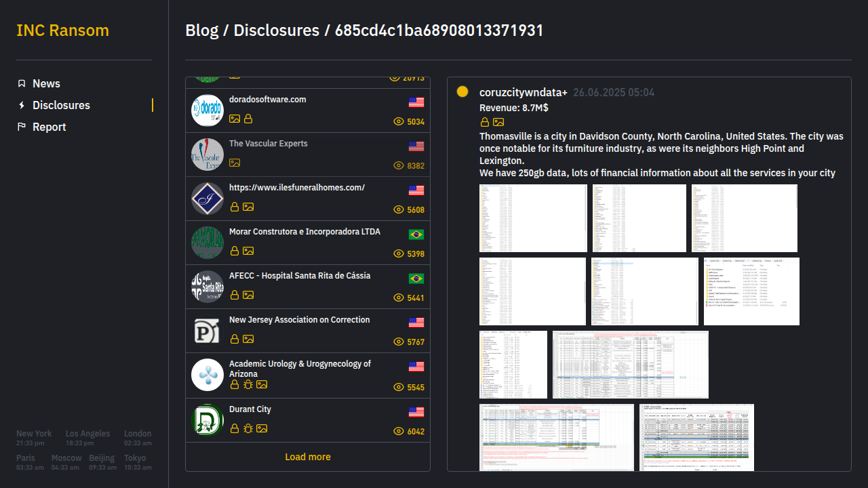
Task: Click the bug icon in Durant City row
Action: (x=248, y=428)
